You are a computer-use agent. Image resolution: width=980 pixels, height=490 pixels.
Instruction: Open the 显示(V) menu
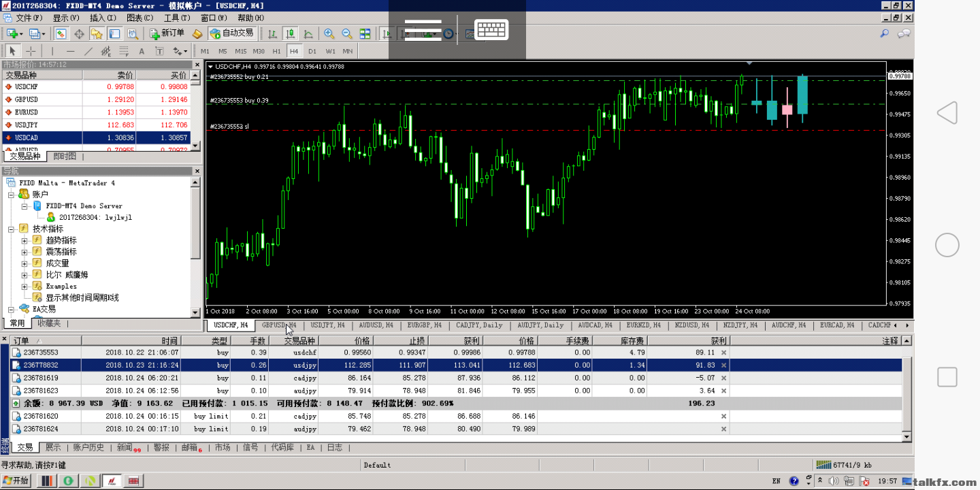[x=66, y=18]
